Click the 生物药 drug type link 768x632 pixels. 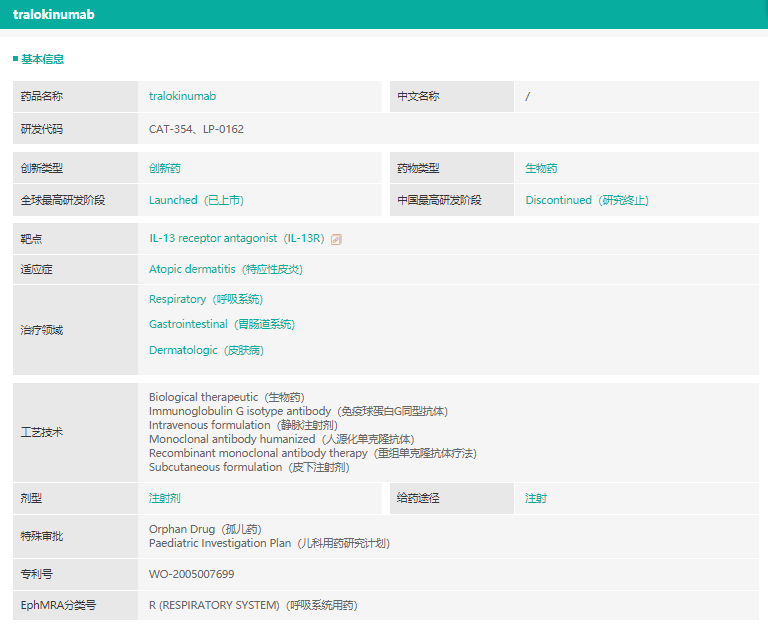coord(541,168)
